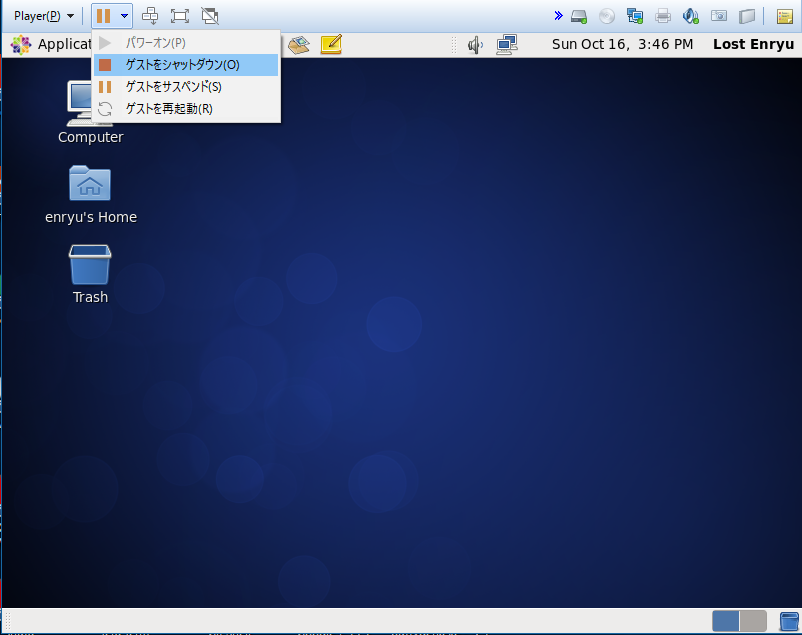Launch the mail package icon on GNOME panel
Screen dimensions: 802x635
[x=299, y=45]
